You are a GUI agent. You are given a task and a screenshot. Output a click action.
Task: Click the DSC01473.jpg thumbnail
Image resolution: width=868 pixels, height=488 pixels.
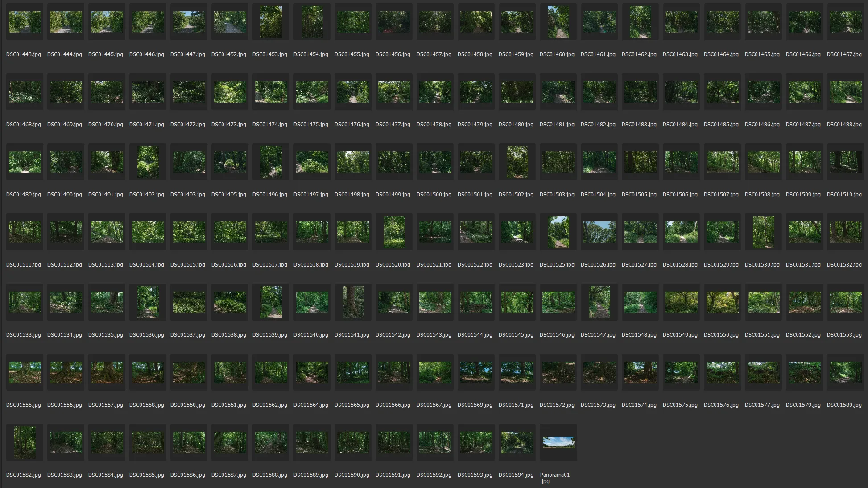pyautogui.click(x=230, y=92)
